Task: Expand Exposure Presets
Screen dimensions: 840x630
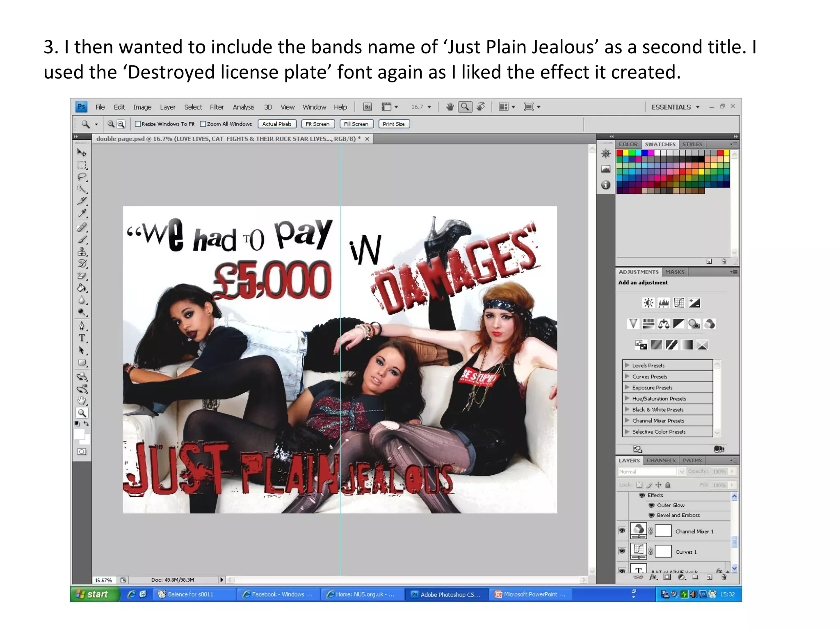Action: coord(627,387)
